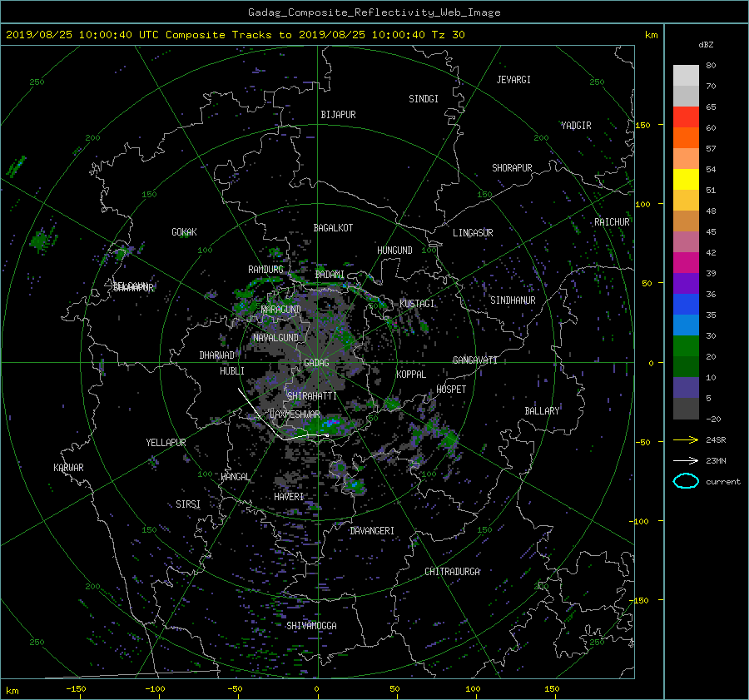This screenshot has height=700, width=749.
Task: Click the SHORAPUR city label
Action: pos(512,168)
